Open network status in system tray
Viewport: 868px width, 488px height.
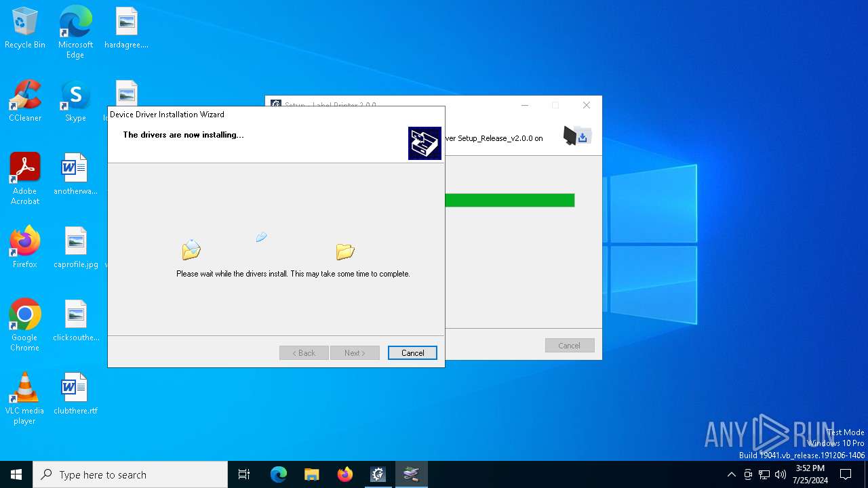764,474
